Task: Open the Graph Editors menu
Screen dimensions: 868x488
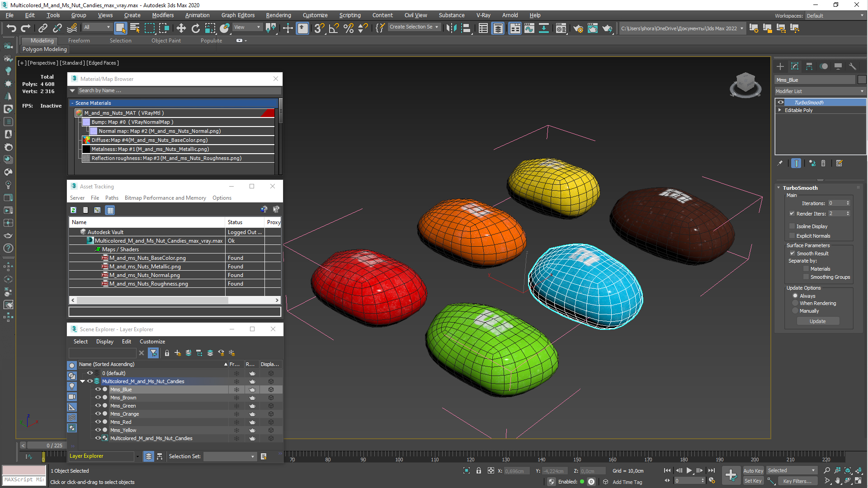Action: coord(238,15)
